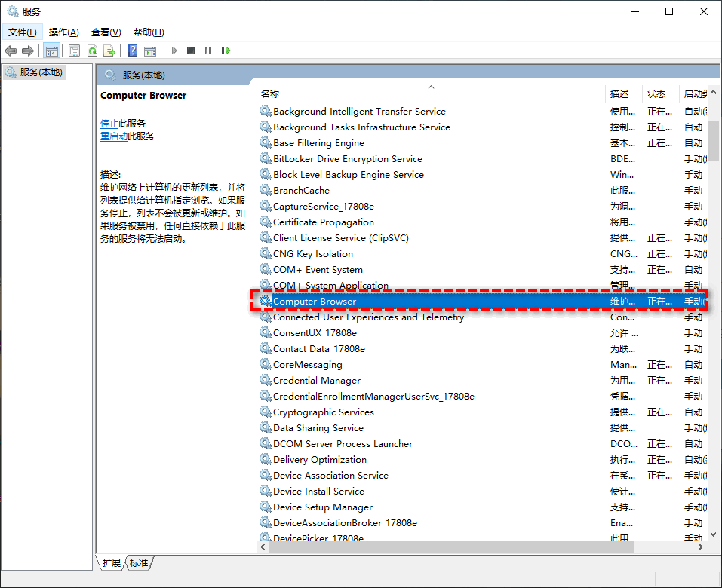The height and width of the screenshot is (588, 722).
Task: Click the back navigation arrow
Action: pos(10,51)
